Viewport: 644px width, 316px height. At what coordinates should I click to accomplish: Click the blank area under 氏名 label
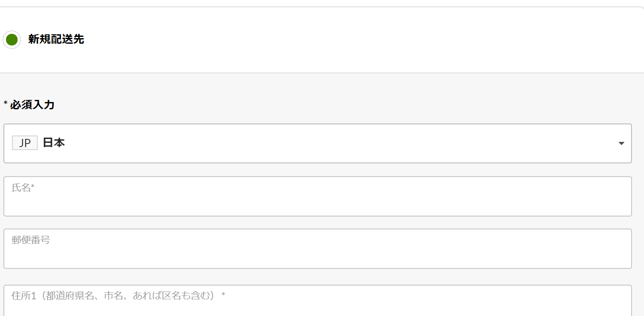coord(318,205)
